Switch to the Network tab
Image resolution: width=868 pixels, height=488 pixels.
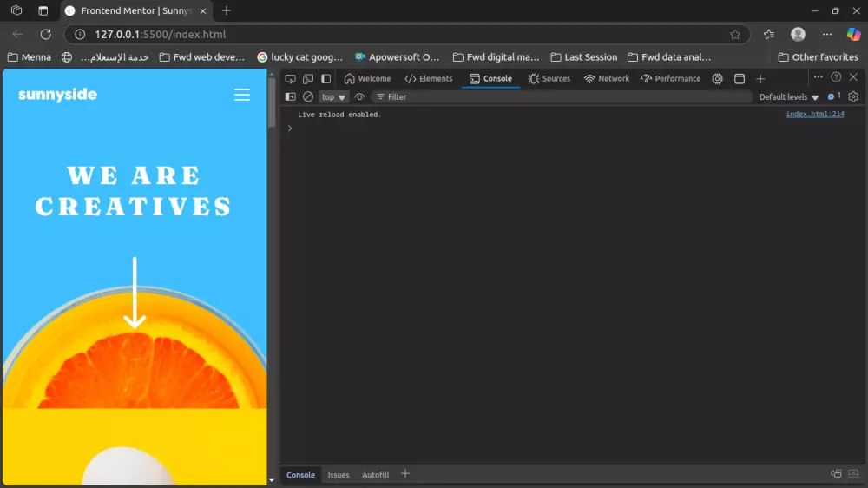(x=607, y=79)
